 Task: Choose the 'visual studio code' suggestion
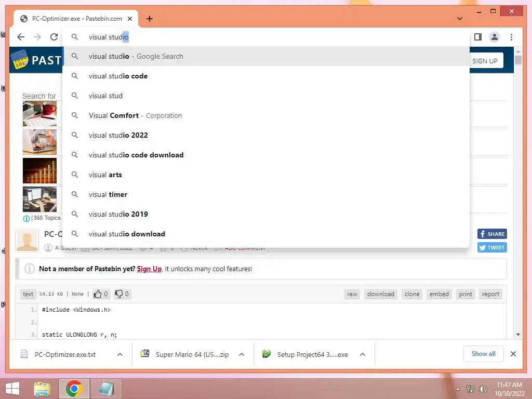pos(266,76)
